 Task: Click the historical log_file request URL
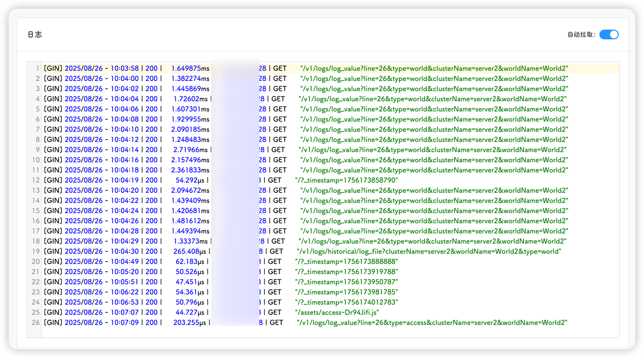429,251
